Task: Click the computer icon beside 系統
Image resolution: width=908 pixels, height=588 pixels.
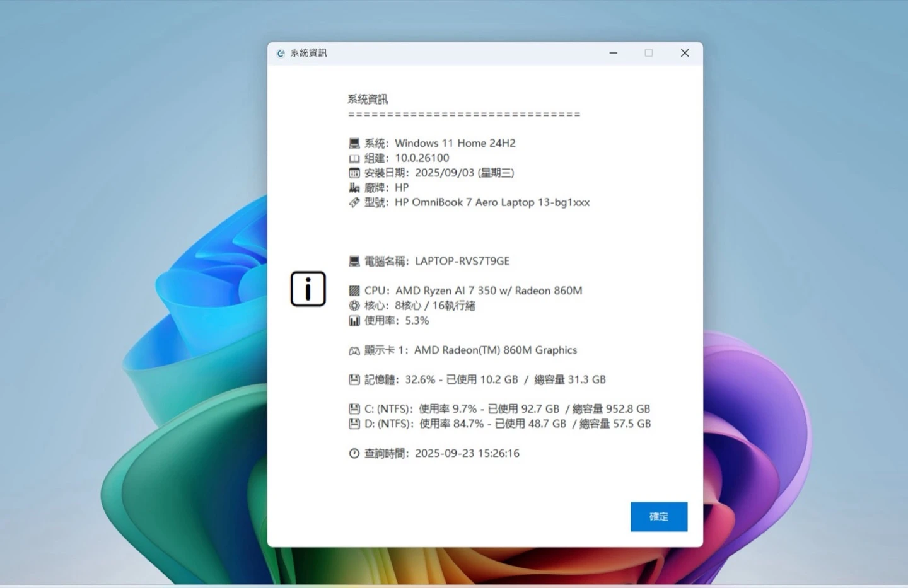Action: click(354, 144)
